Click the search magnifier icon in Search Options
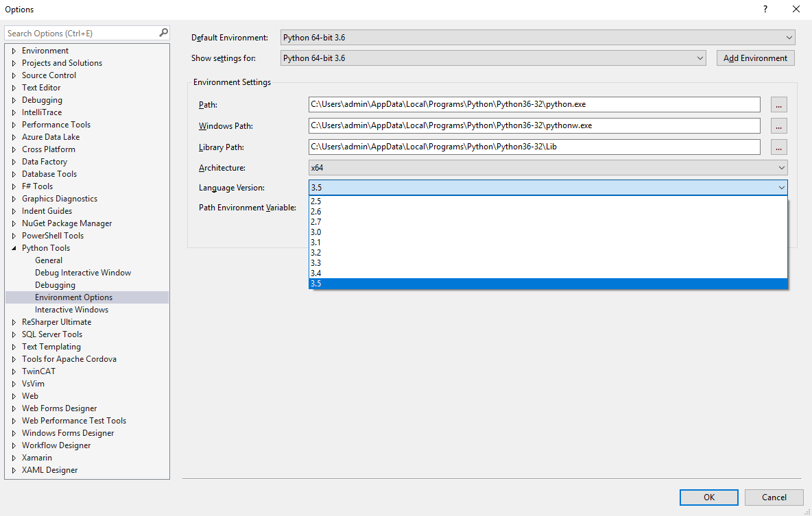Viewport: 812px width, 516px height. (163, 33)
